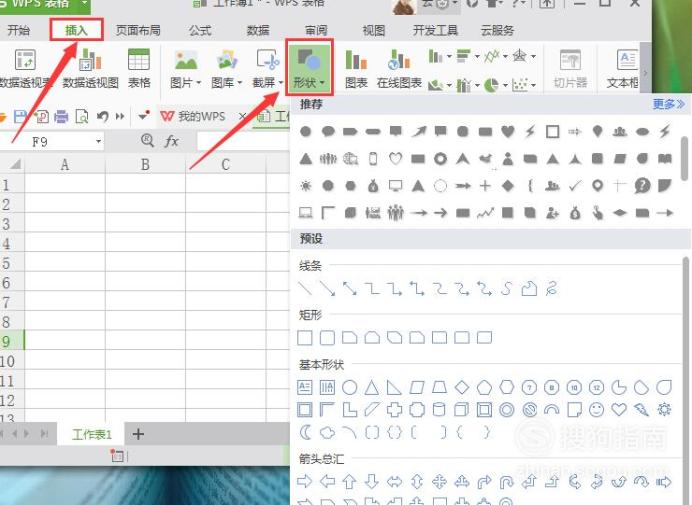Open the 插入 ribbon tab
Image resolution: width=692 pixels, height=505 pixels.
[x=76, y=30]
